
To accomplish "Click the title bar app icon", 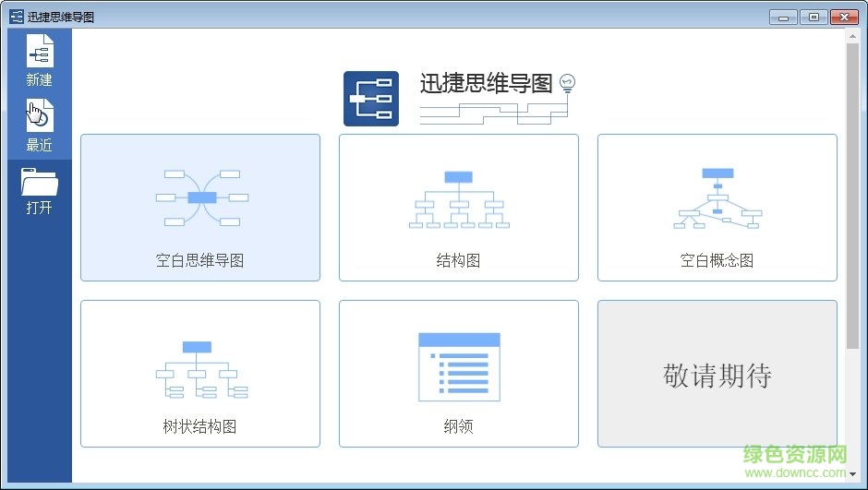I will [17, 17].
